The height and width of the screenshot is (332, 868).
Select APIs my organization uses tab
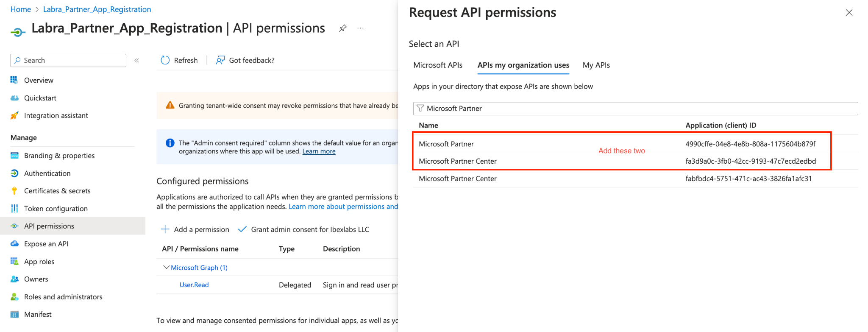pos(523,65)
